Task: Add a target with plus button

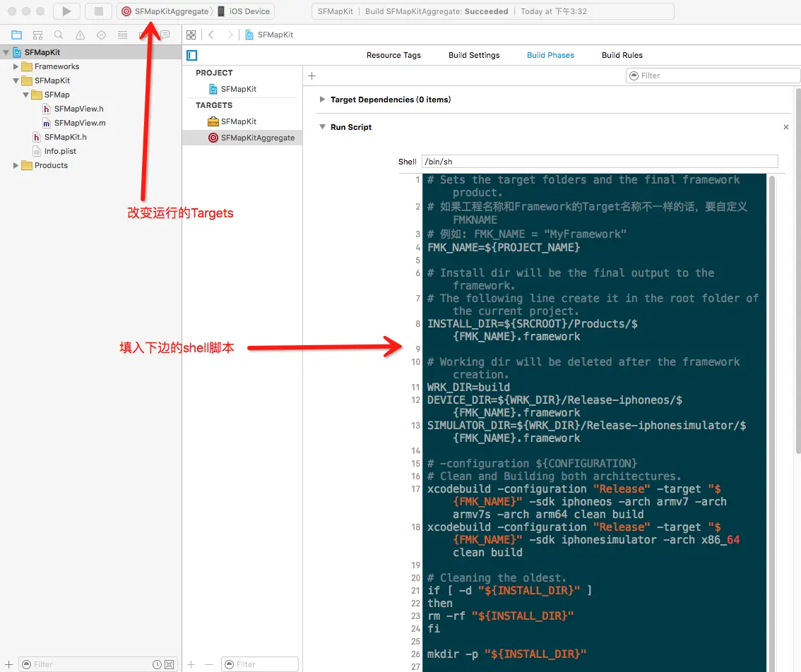Action: click(191, 664)
